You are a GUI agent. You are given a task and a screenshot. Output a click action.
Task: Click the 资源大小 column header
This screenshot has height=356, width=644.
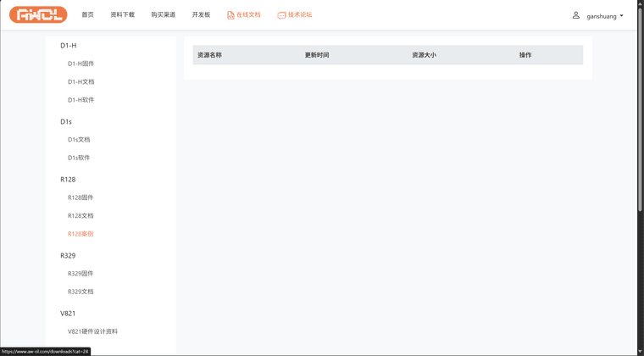(424, 55)
